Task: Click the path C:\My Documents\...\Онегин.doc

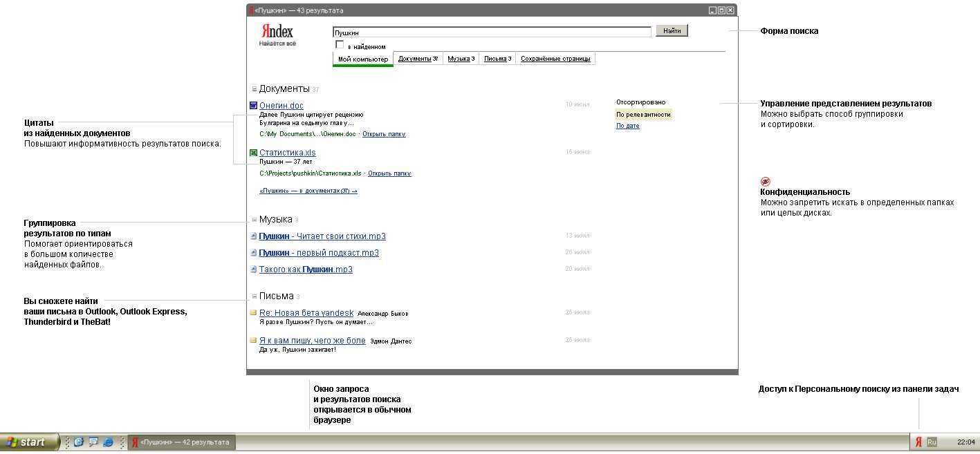Action: pos(308,134)
